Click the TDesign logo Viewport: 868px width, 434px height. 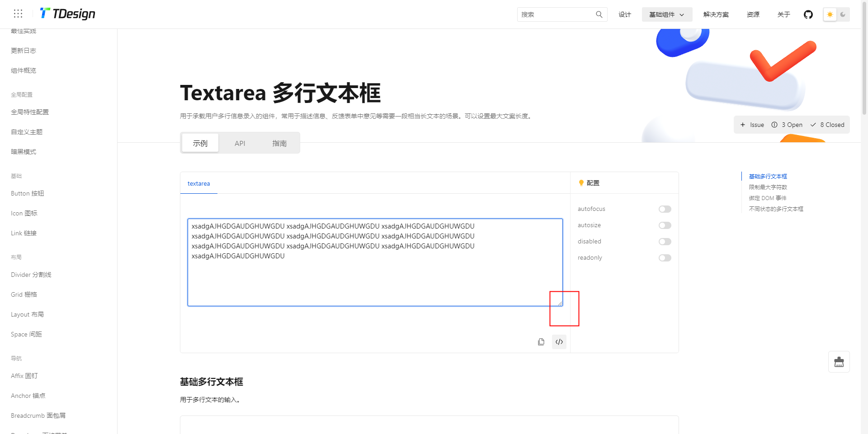pos(67,13)
